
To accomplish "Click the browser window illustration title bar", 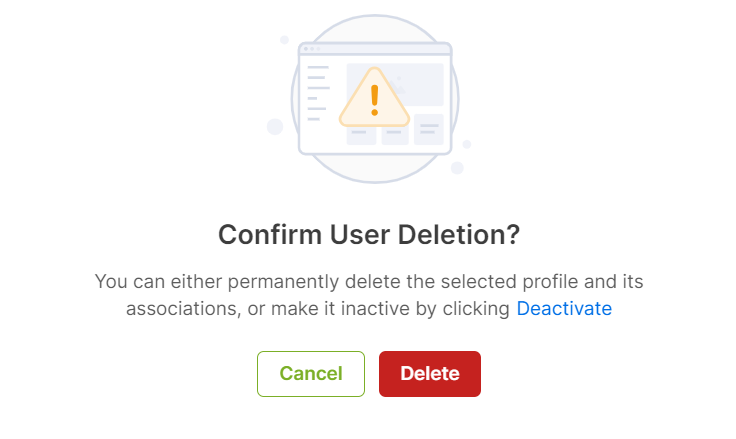I will tap(375, 49).
